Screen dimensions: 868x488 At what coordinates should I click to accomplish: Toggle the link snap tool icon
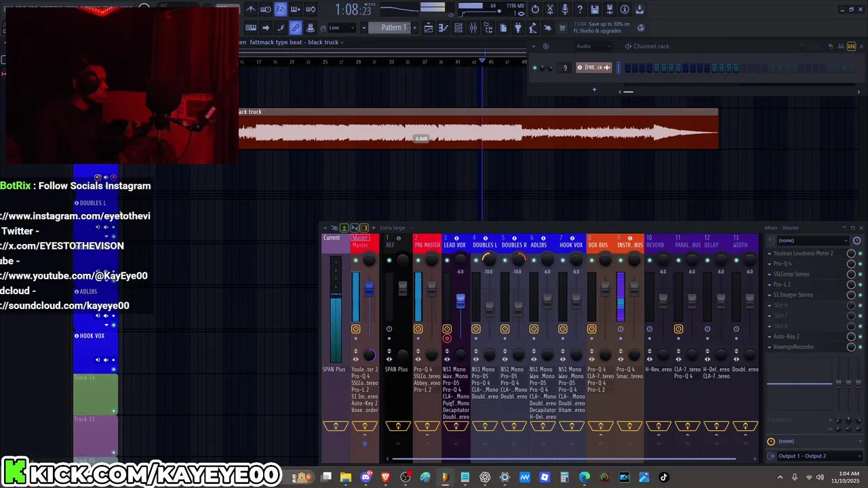click(x=296, y=28)
